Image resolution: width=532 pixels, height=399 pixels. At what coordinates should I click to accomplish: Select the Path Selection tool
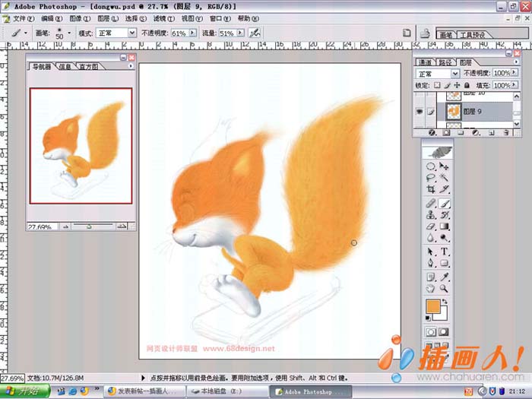coord(431,252)
